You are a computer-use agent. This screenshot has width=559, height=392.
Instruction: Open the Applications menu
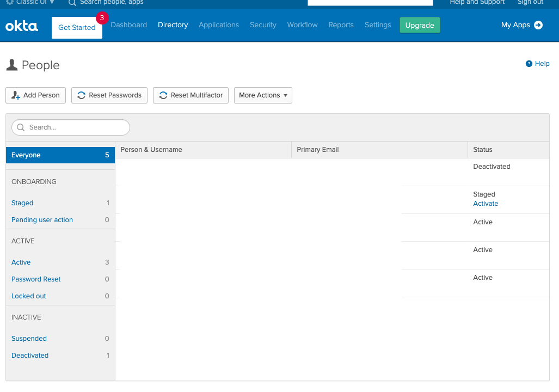pyautogui.click(x=218, y=25)
